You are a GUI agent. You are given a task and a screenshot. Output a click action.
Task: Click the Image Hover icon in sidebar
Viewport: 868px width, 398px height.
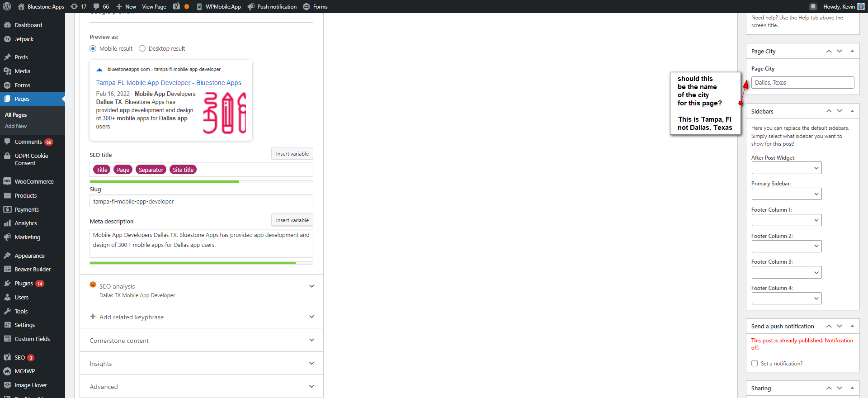[7, 385]
